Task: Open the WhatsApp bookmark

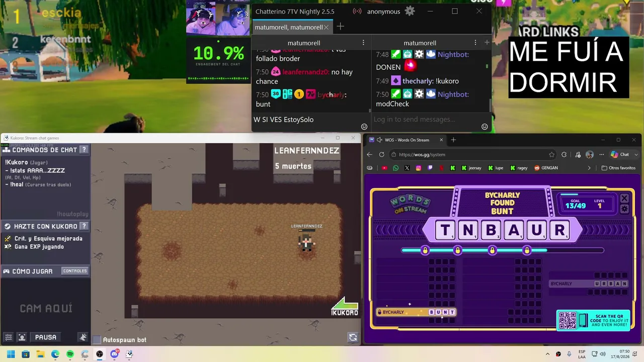Action: click(x=396, y=168)
